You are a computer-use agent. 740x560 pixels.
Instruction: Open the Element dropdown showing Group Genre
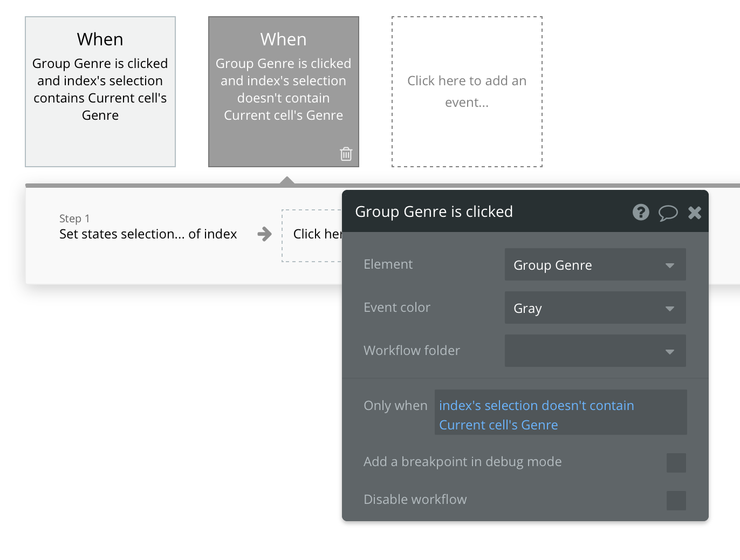click(595, 265)
